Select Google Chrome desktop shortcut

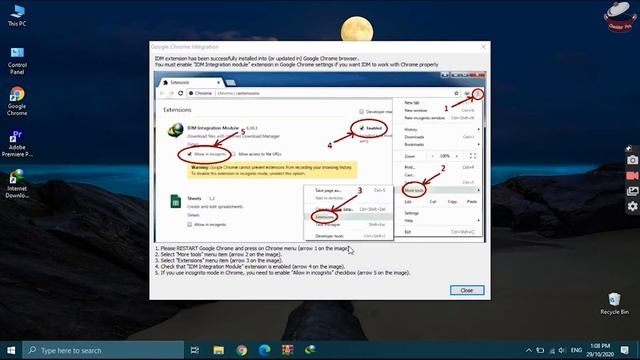pyautogui.click(x=17, y=101)
